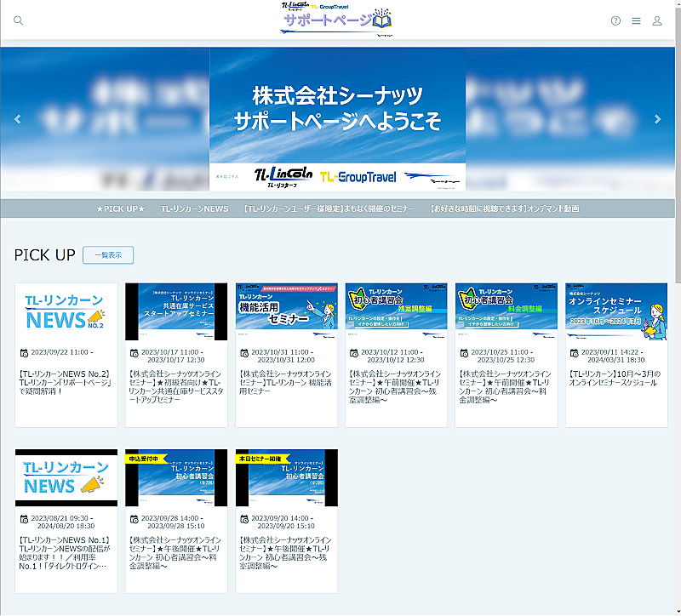Select the TL-リンカーンNEWS navigation tab
681x616 pixels.
[x=195, y=208]
